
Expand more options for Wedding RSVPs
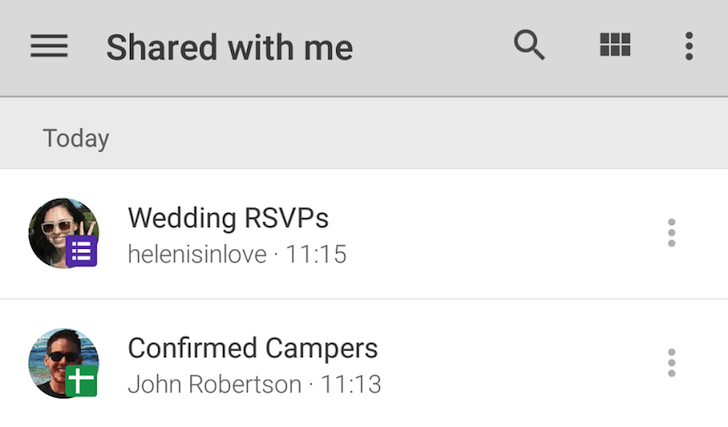[671, 233]
